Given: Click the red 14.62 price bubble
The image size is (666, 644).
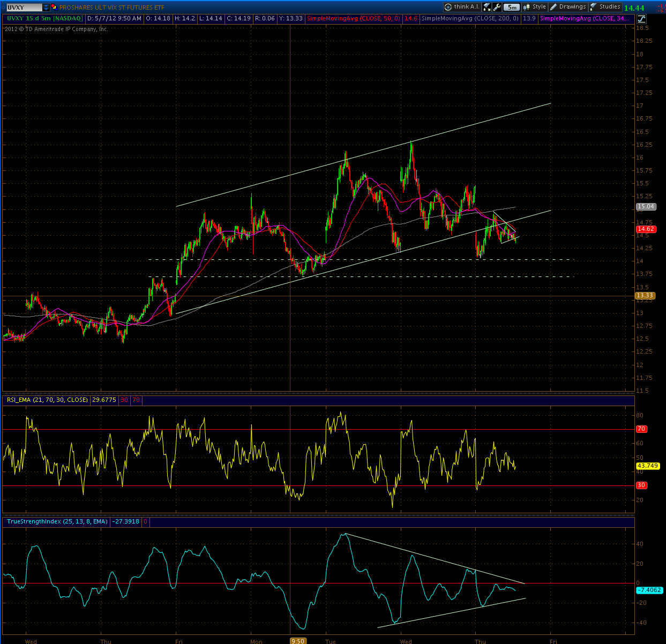Looking at the screenshot, I should pyautogui.click(x=646, y=229).
